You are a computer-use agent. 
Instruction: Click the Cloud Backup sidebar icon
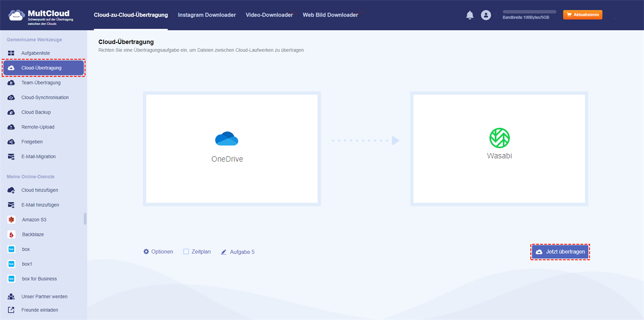pyautogui.click(x=11, y=112)
